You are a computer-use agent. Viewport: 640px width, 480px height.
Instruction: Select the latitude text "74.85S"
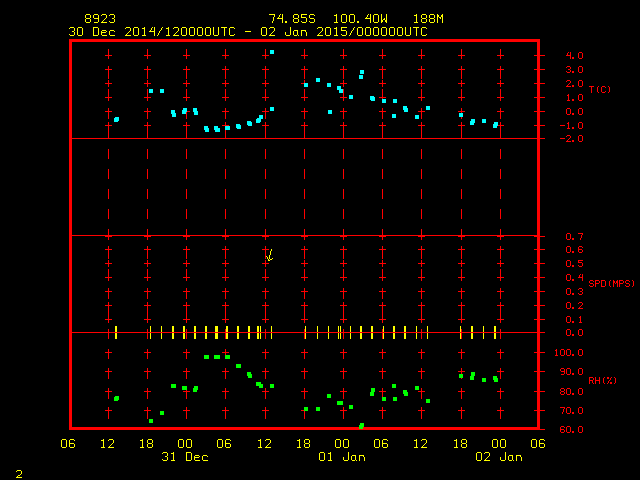click(x=292, y=19)
